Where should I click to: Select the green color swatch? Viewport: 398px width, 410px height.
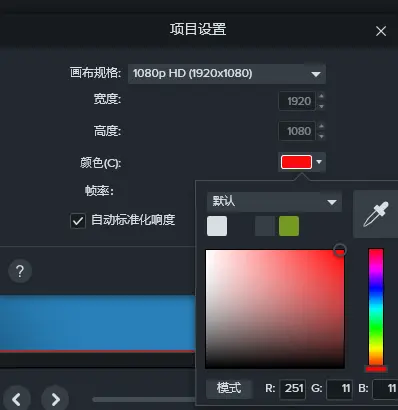click(289, 226)
